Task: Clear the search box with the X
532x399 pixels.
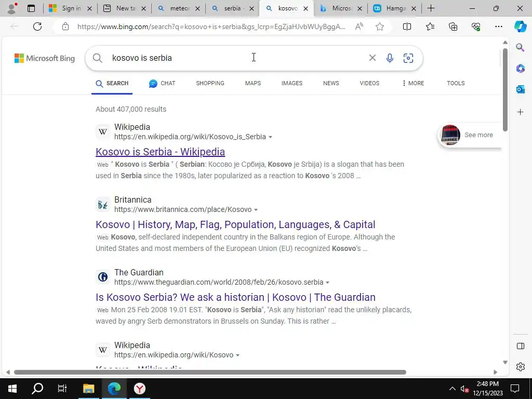Action: click(372, 58)
